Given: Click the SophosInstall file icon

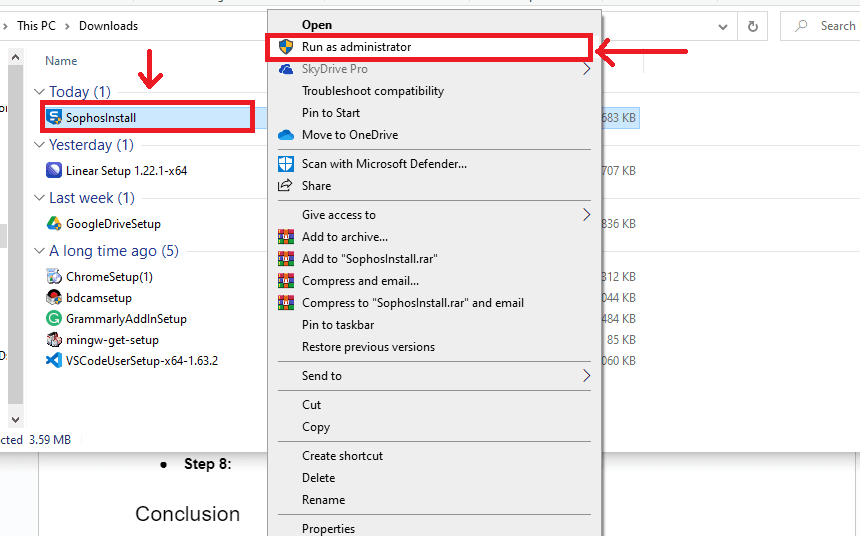Looking at the screenshot, I should click(54, 117).
